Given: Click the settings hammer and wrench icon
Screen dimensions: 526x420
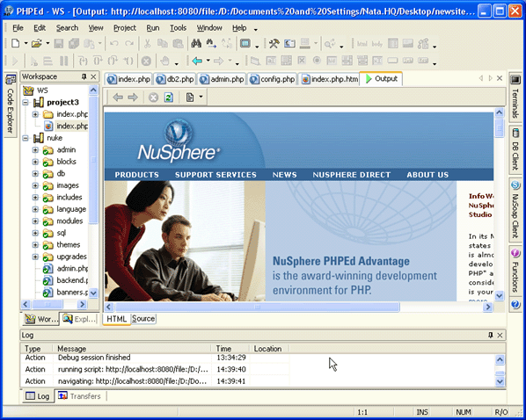Looking at the screenshot, I should coord(274,43).
